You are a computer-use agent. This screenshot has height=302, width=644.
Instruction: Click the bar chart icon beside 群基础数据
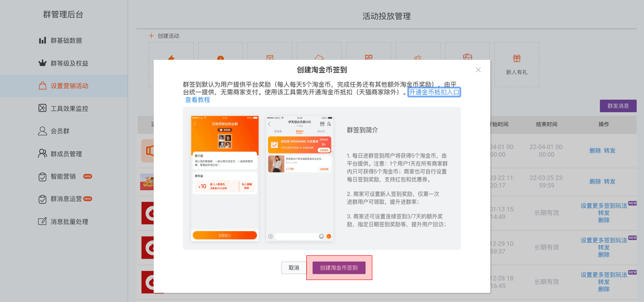point(42,40)
